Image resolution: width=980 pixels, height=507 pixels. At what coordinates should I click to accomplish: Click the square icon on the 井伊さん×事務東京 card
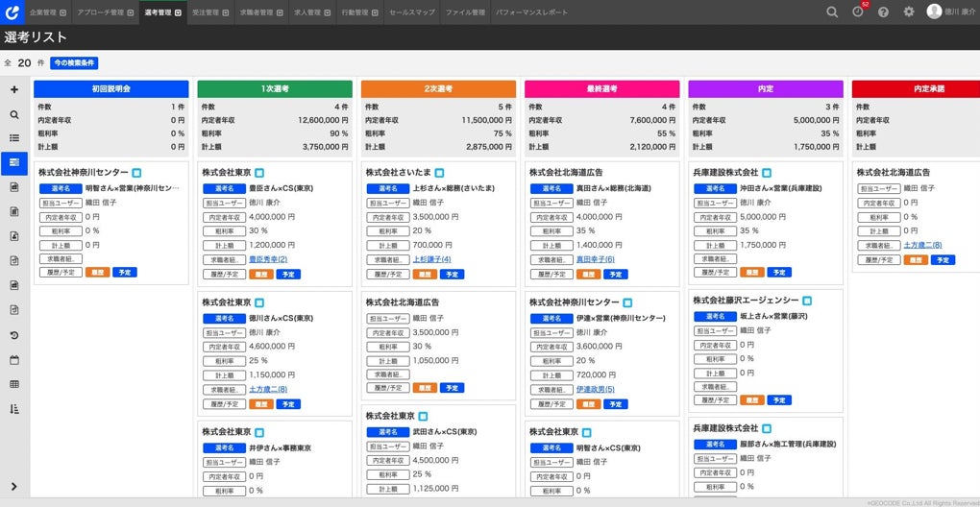pyautogui.click(x=259, y=433)
